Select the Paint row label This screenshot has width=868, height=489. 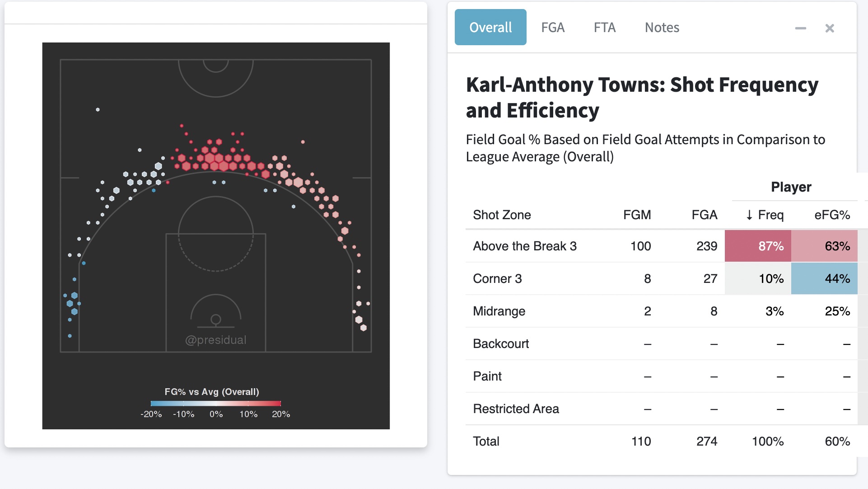[x=487, y=376]
